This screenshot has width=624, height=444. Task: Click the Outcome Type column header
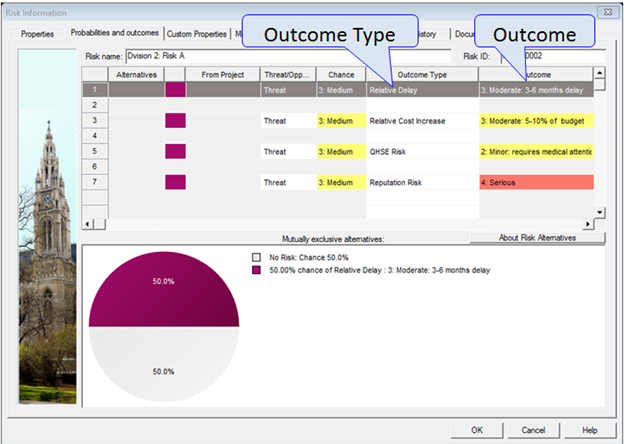tap(422, 75)
